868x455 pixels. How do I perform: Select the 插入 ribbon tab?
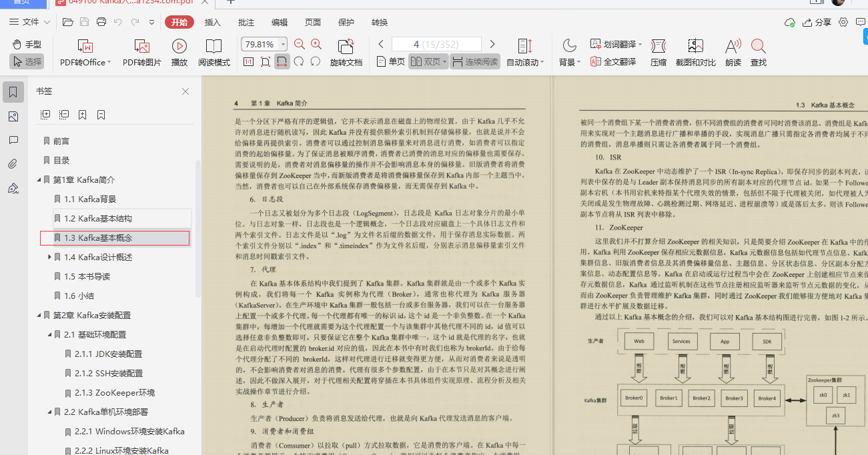tap(213, 22)
